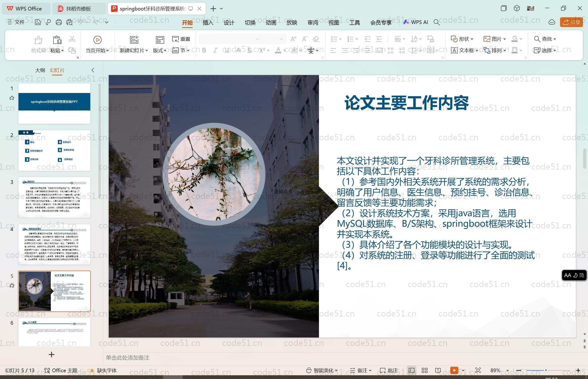Viewport: 588px width, 379px height.
Task: Toggle Strikethrough formatting
Action: (x=238, y=50)
